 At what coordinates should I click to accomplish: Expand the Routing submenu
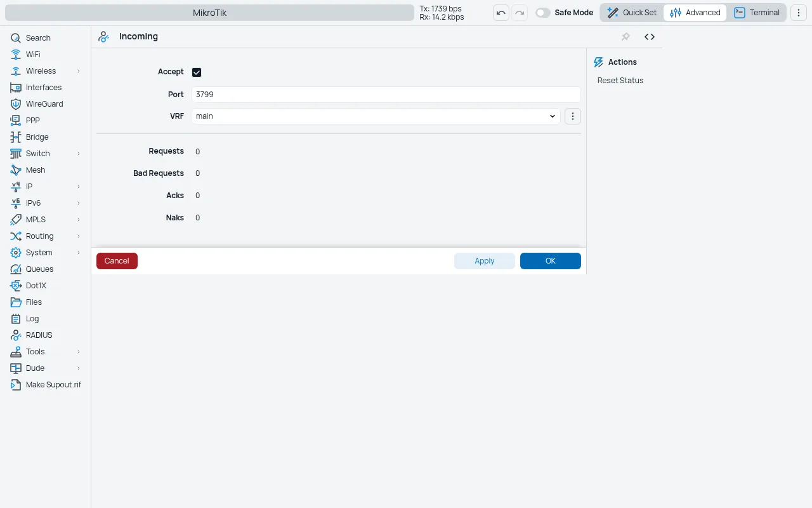coord(79,236)
